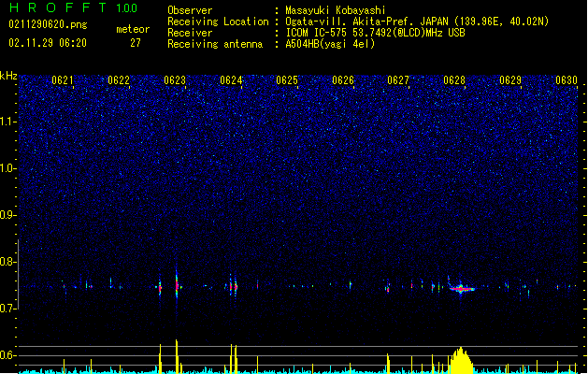Click the meteor count value 27
This screenshot has width=588, height=374.
coord(136,43)
